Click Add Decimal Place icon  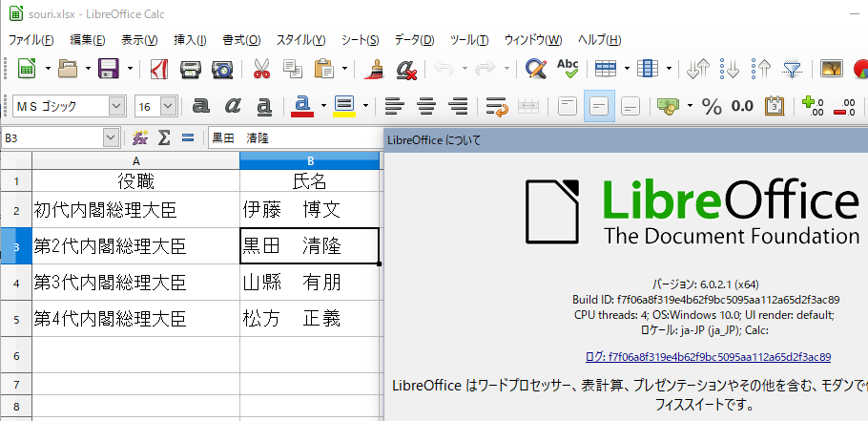[813, 106]
